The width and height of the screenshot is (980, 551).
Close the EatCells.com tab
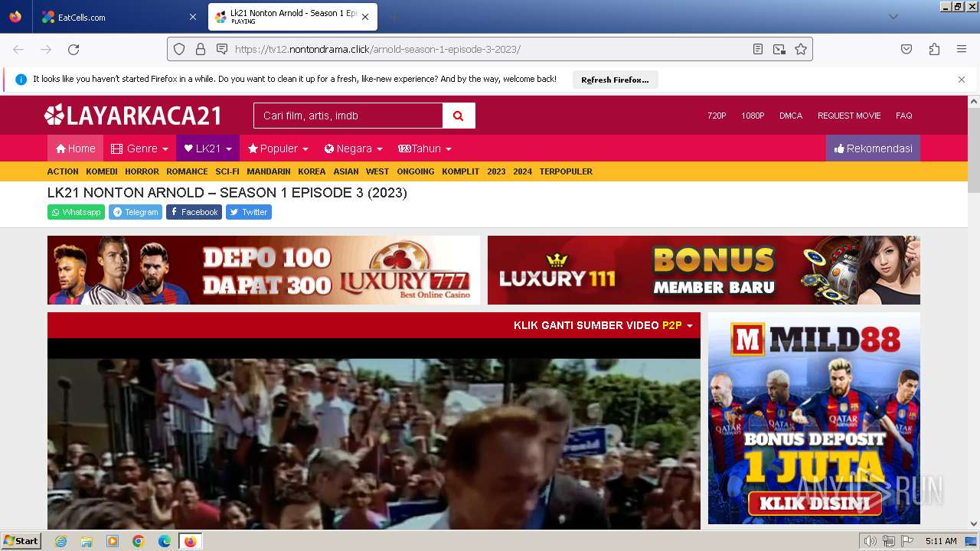point(192,17)
